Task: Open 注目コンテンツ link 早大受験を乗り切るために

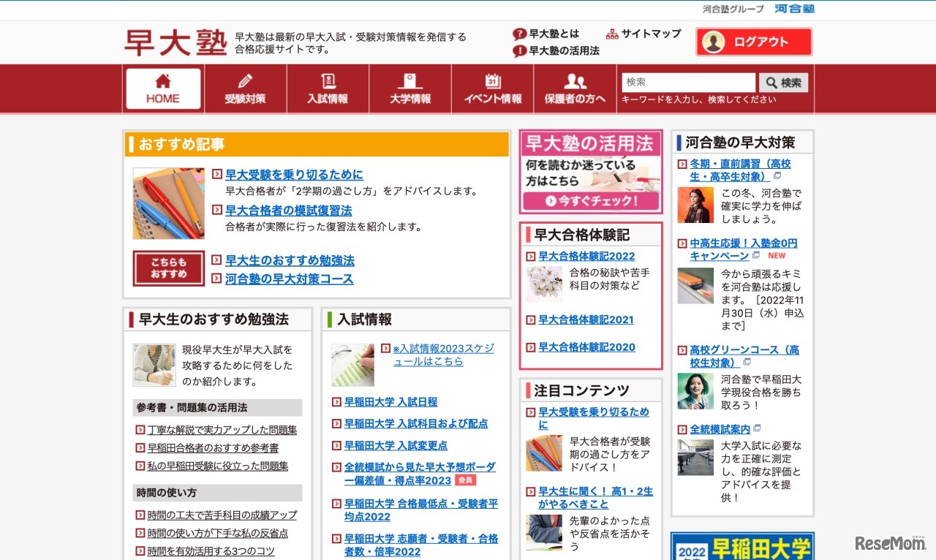Action: pos(594,418)
